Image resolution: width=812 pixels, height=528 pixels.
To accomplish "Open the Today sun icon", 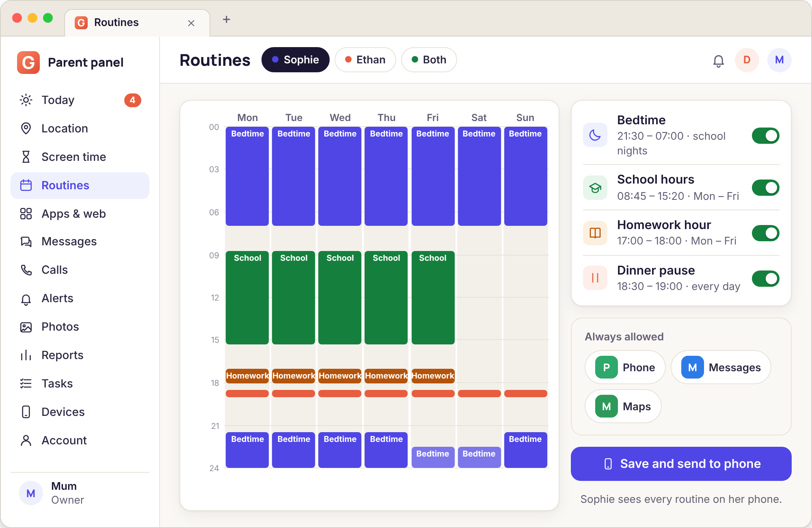I will click(26, 100).
